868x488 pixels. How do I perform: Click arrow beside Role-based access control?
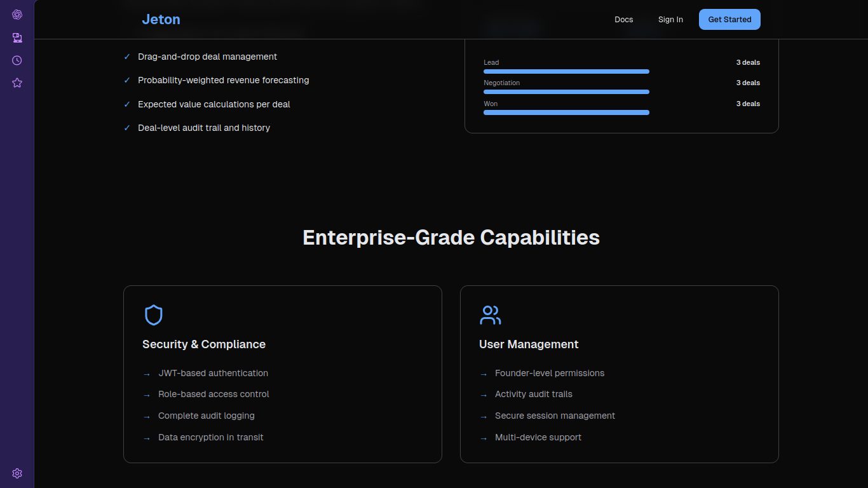[147, 395]
